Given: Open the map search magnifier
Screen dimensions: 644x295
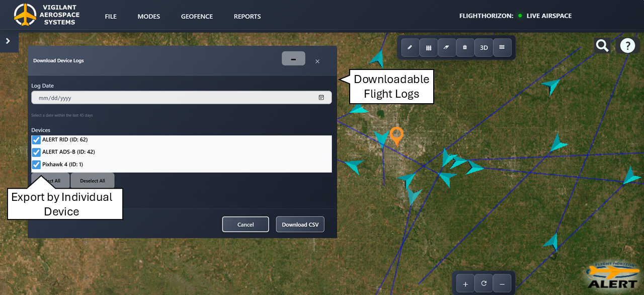Looking at the screenshot, I should (x=602, y=46).
